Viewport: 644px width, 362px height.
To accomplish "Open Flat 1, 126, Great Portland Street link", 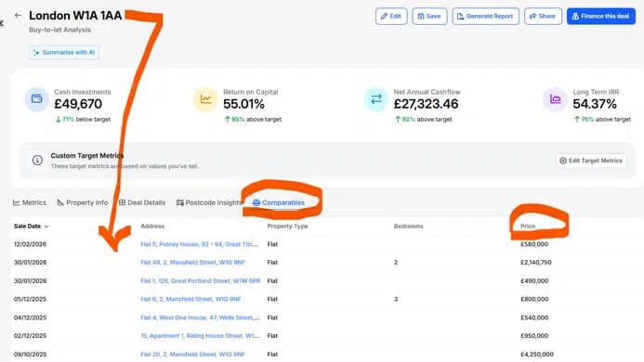I will 201,281.
